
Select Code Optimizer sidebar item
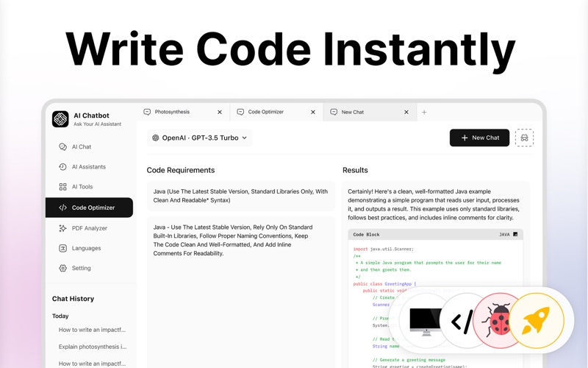pyautogui.click(x=89, y=208)
